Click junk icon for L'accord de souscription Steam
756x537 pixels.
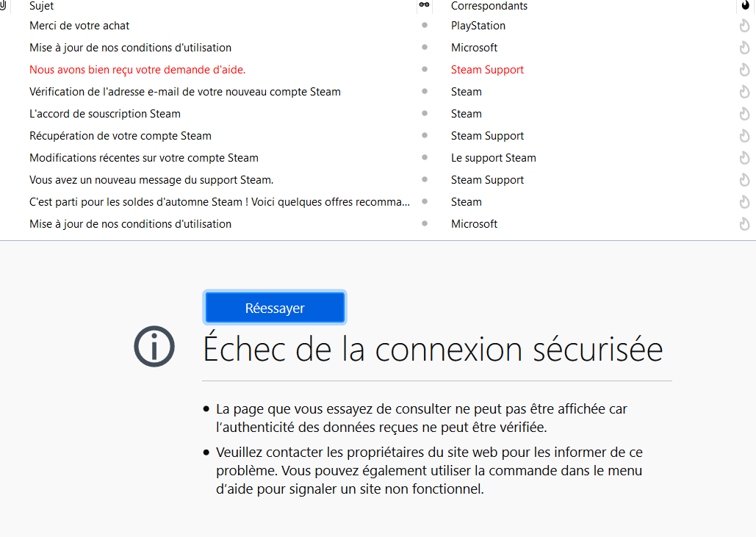point(744,114)
